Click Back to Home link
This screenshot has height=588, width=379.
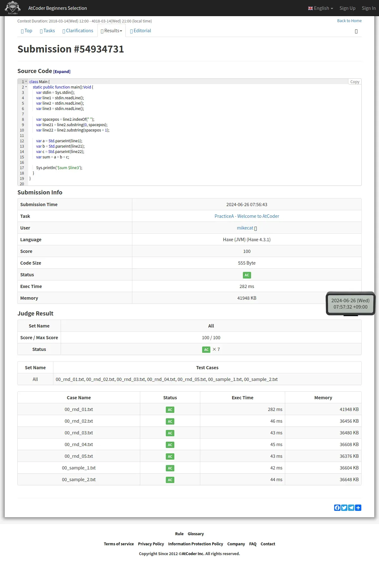(x=349, y=21)
